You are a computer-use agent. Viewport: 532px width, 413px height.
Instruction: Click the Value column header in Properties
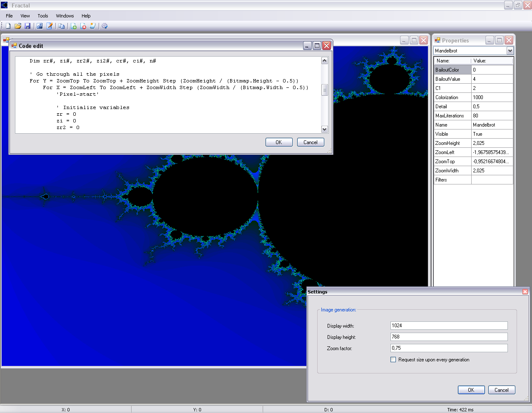point(492,61)
